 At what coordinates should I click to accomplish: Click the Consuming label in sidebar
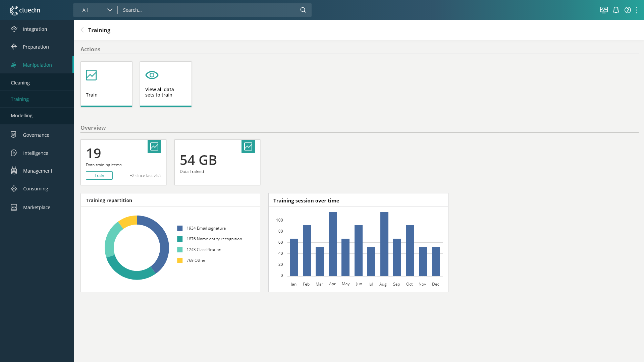tap(36, 189)
